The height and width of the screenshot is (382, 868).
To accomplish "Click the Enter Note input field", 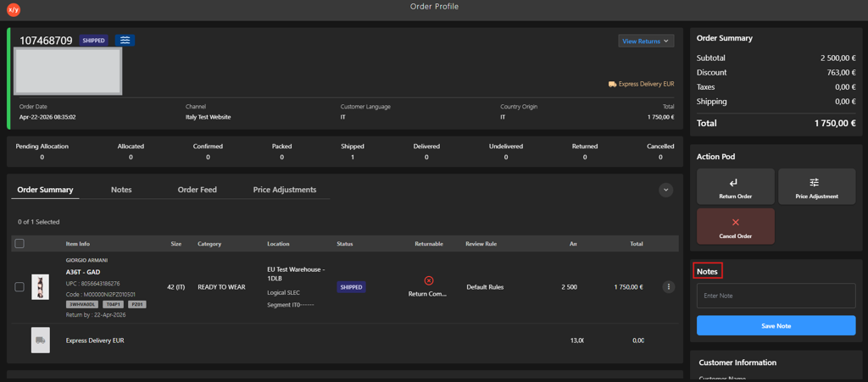I will pos(776,296).
